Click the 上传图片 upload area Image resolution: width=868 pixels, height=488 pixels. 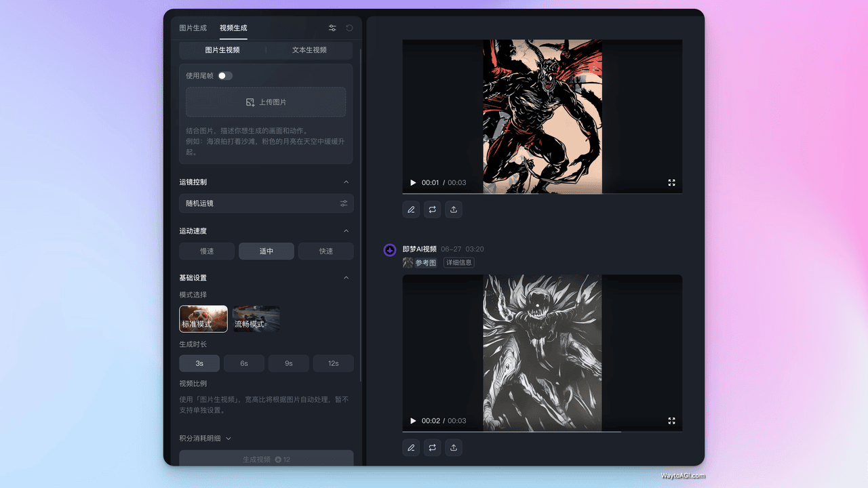pos(266,102)
